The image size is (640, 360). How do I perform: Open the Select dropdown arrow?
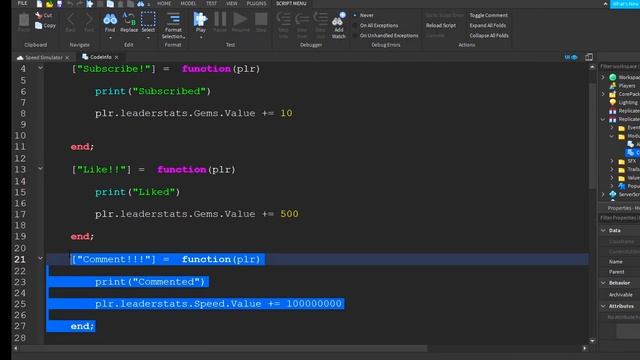pyautogui.click(x=148, y=38)
